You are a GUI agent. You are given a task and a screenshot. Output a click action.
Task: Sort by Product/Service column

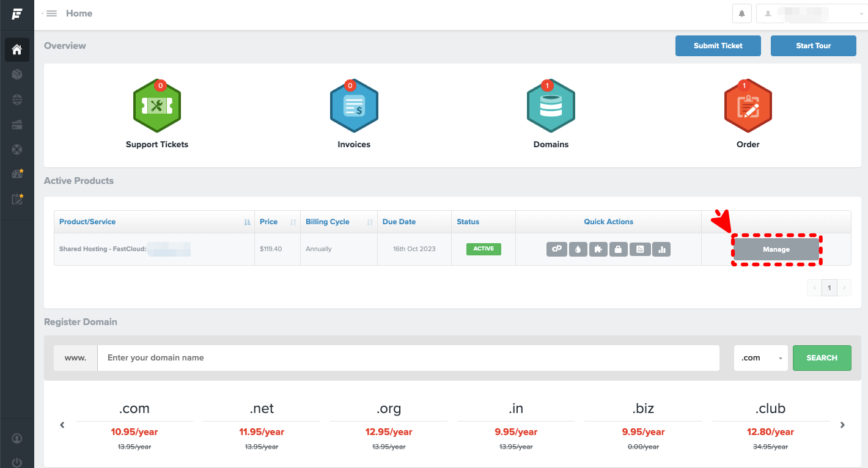point(154,222)
